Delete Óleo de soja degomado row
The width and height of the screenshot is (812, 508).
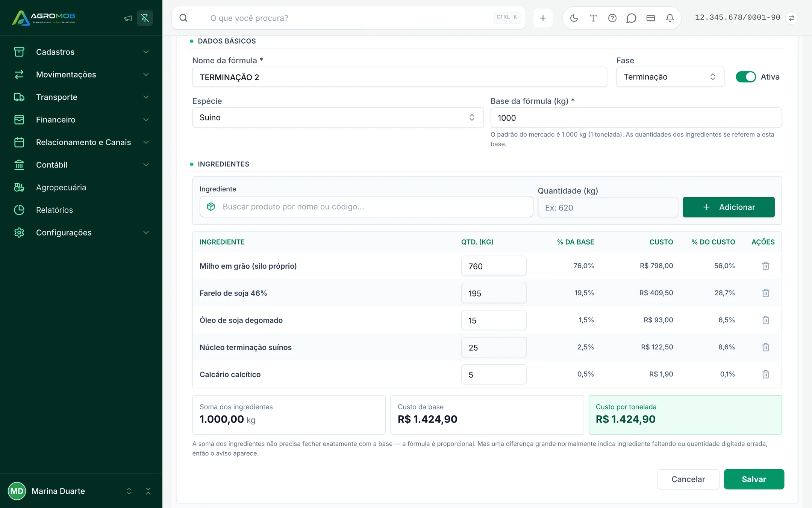[765, 320]
